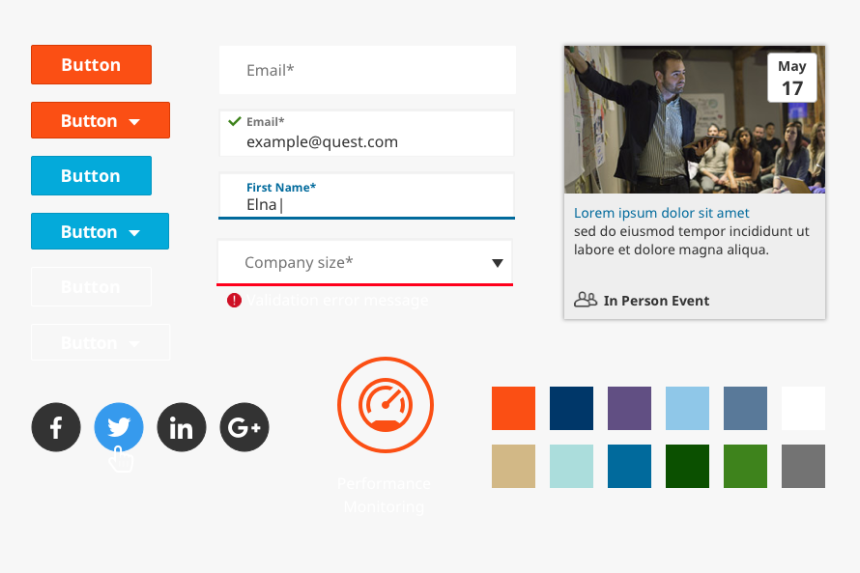Click the Facebook social icon
Screen dimensions: 860x573
point(56,428)
